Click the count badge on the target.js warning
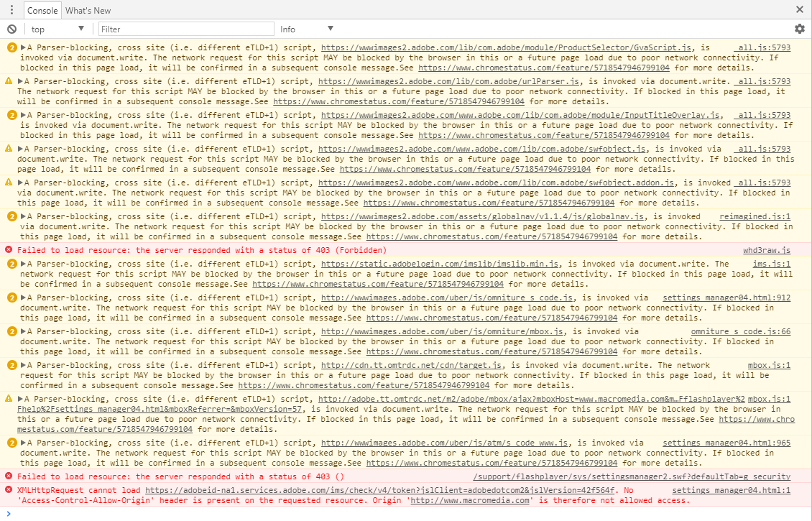 (x=12, y=365)
